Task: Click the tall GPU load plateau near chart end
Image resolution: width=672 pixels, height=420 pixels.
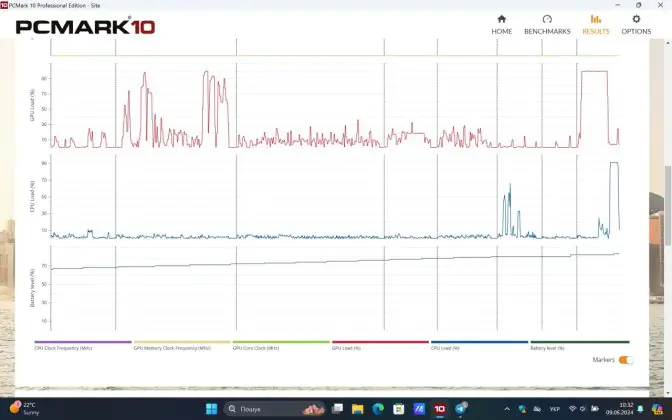Action: pos(594,72)
